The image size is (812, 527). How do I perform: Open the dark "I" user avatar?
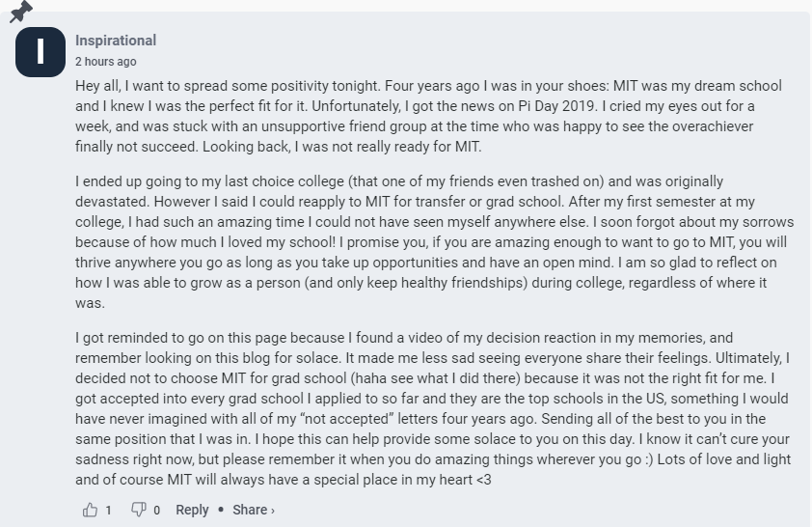coord(41,52)
